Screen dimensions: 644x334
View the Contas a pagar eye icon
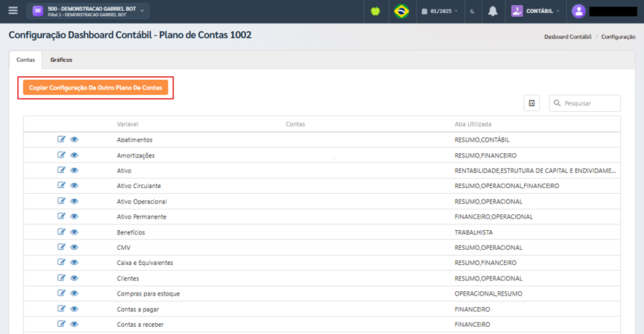coord(74,309)
